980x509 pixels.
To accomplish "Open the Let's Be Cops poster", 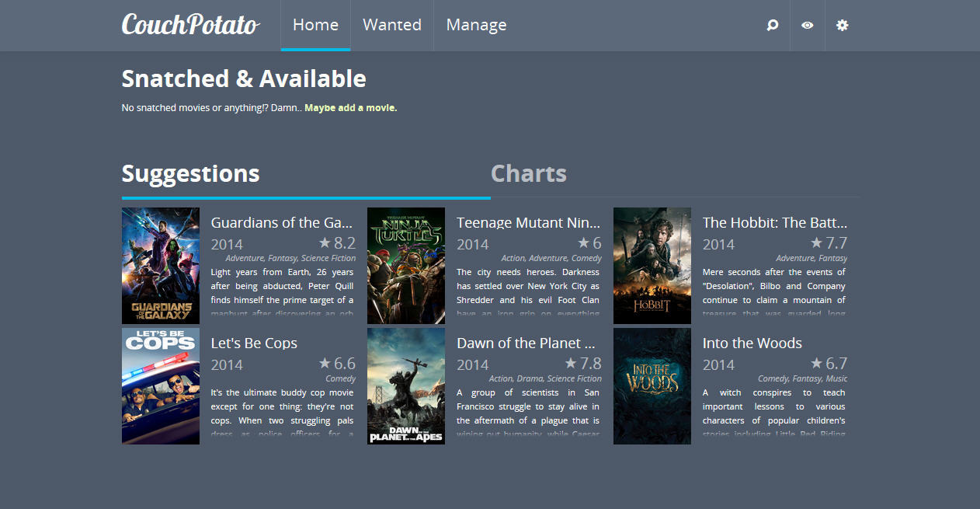I will point(161,386).
